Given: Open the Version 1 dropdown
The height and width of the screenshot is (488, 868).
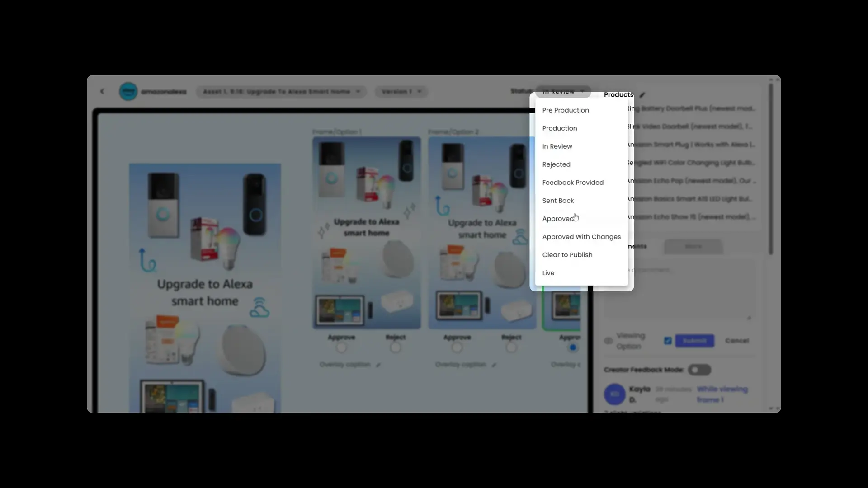Looking at the screenshot, I should pyautogui.click(x=401, y=91).
